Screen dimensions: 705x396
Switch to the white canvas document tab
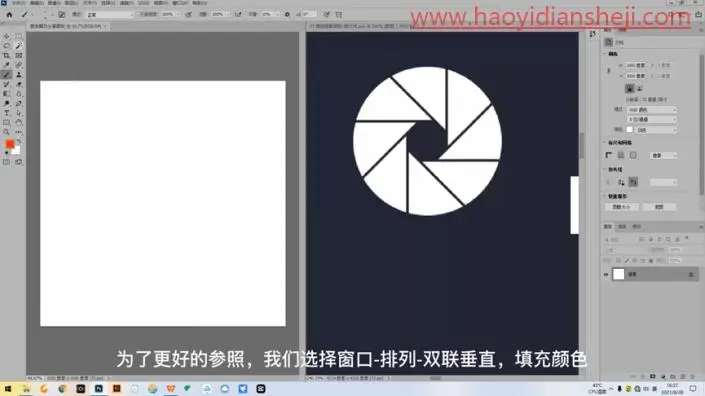(x=66, y=26)
